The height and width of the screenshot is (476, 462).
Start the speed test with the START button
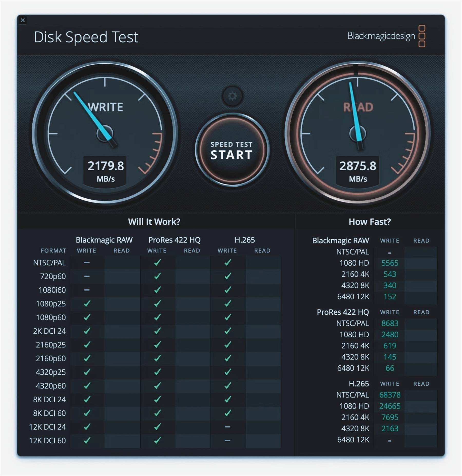pyautogui.click(x=232, y=150)
